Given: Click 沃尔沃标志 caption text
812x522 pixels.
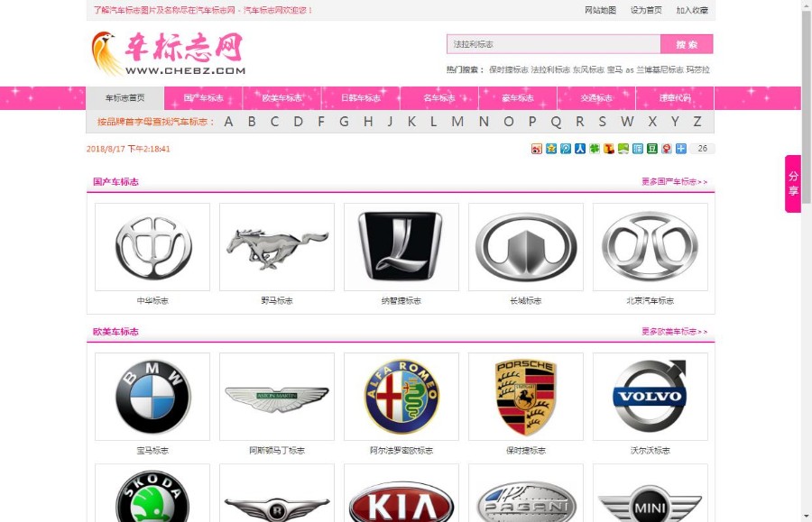Looking at the screenshot, I should pyautogui.click(x=650, y=451).
